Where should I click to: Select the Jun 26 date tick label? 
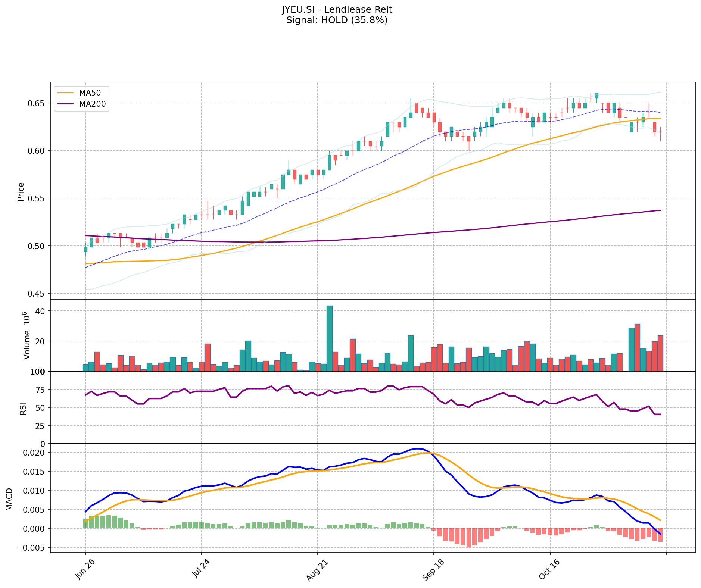(84, 570)
